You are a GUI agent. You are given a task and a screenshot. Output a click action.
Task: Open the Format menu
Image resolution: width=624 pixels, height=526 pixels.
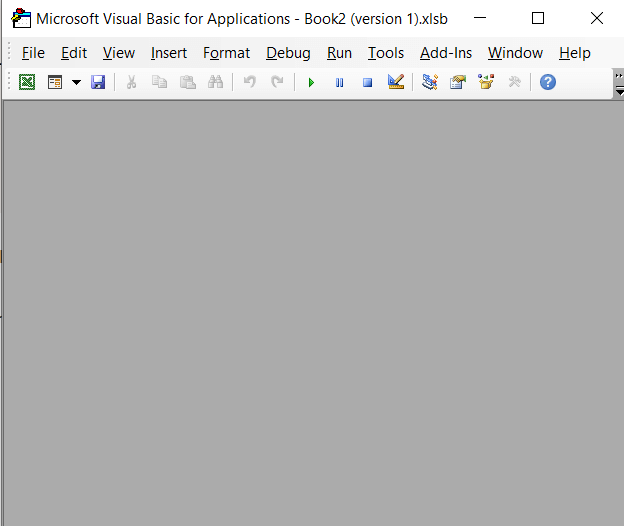pyautogui.click(x=226, y=53)
